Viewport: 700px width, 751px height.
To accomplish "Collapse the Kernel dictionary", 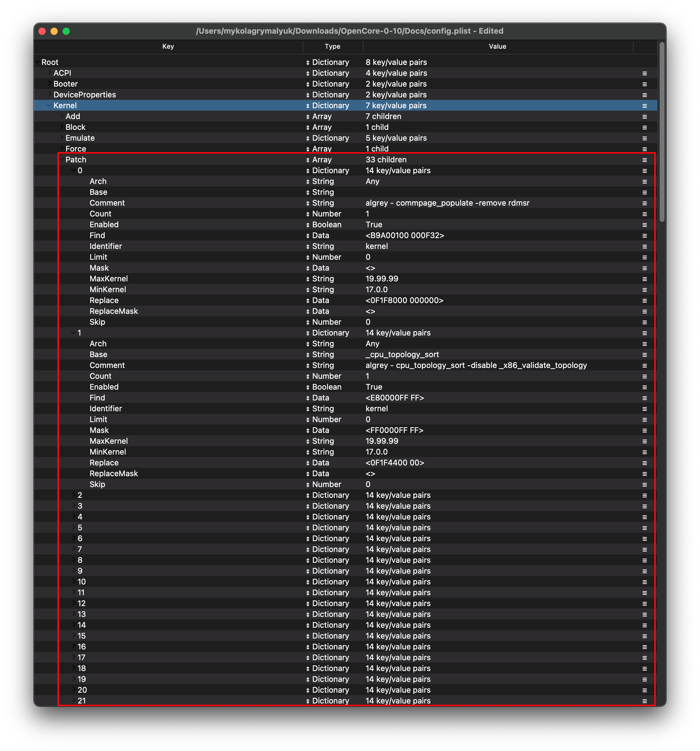I will coord(49,106).
